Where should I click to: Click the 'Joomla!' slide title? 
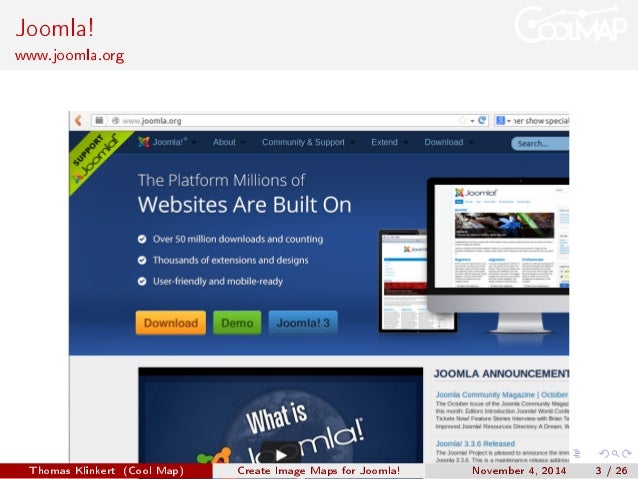[55, 28]
